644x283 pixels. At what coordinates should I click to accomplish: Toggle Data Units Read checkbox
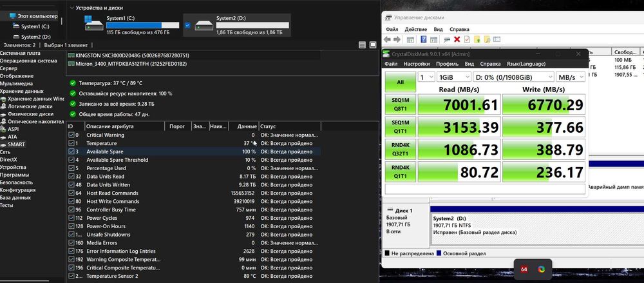(71, 177)
